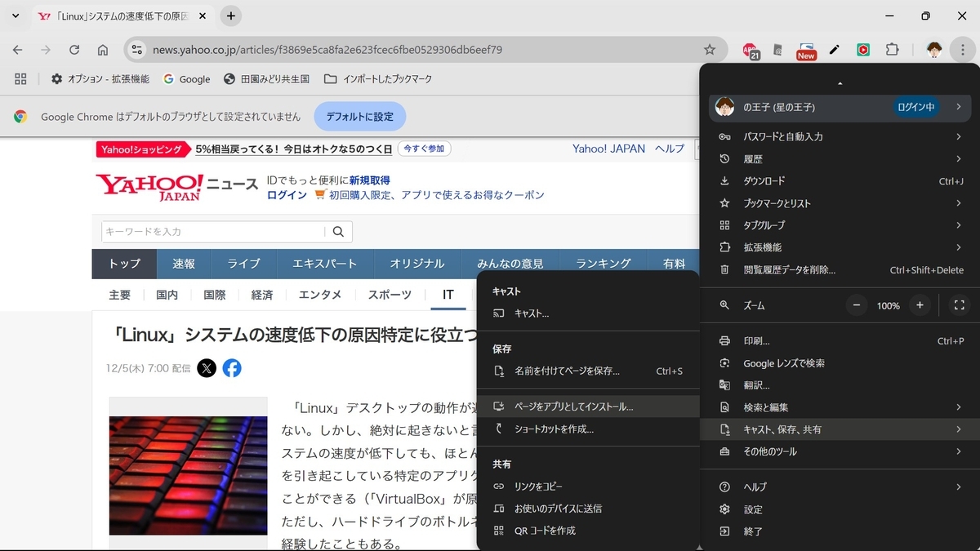Open the profile row ログイン中
Viewport: 980px width, 551px height.
(x=840, y=107)
